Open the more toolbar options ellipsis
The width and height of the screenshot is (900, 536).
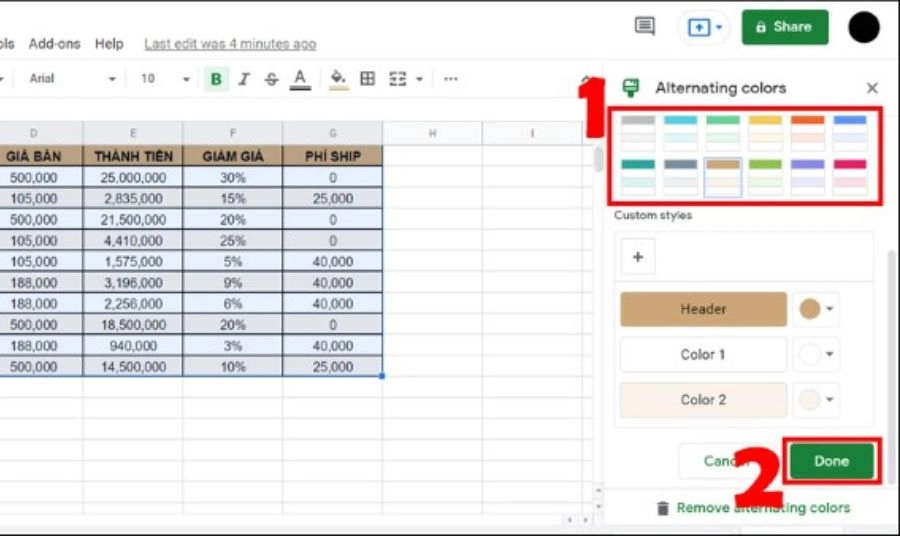451,79
